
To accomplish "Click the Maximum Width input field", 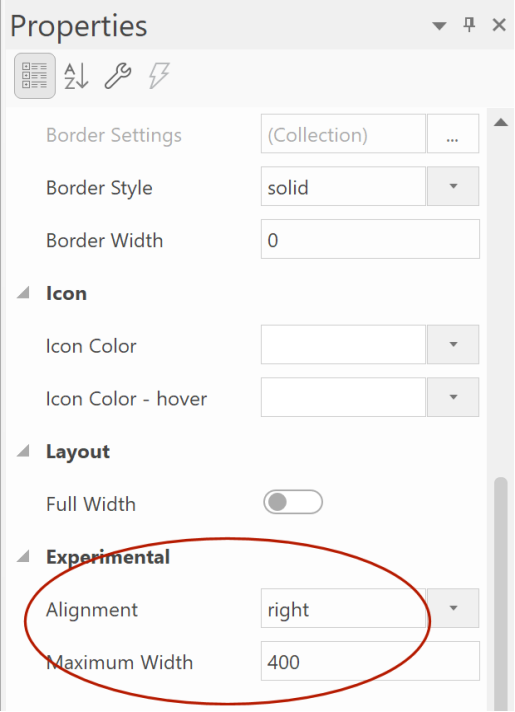I will [x=370, y=661].
